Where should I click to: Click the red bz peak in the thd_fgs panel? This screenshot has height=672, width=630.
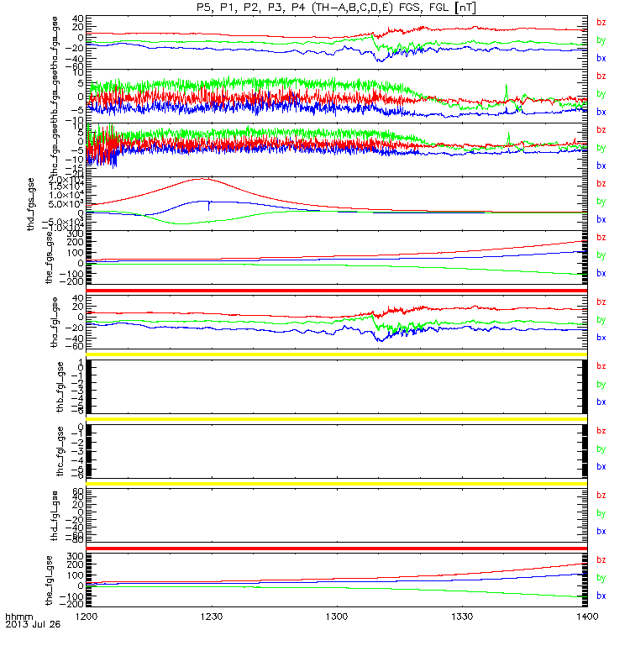203,179
